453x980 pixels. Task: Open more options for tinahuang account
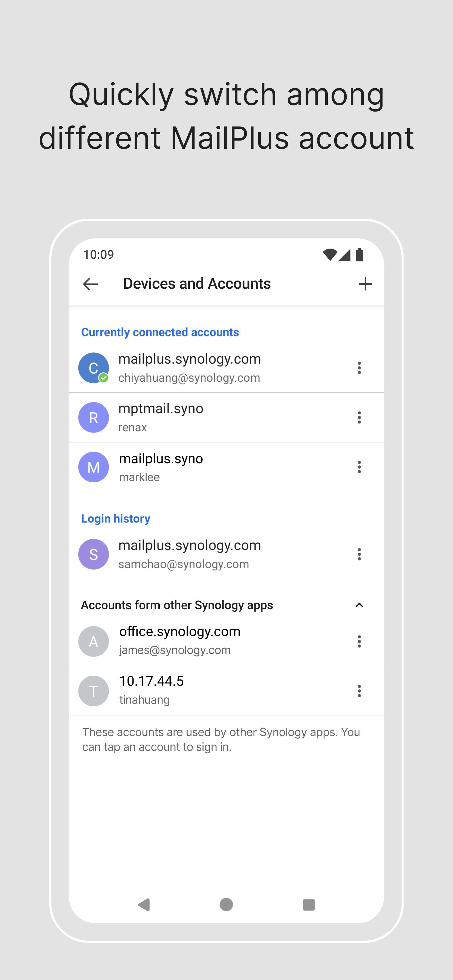point(359,691)
